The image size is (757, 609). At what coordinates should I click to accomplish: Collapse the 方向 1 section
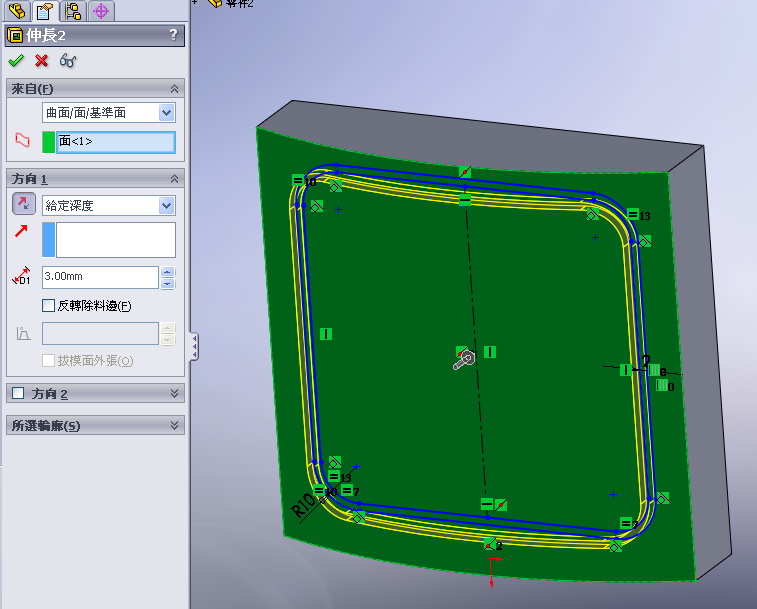point(174,179)
